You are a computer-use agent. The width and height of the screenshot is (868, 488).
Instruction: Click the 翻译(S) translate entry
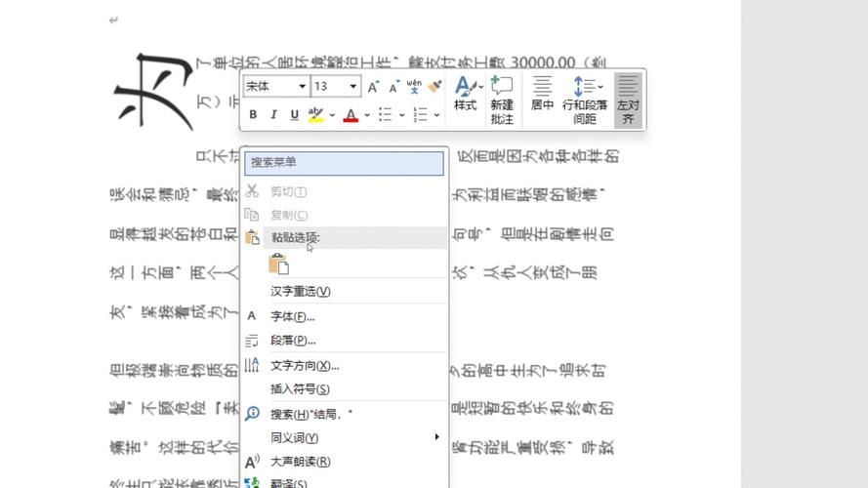pos(344,483)
